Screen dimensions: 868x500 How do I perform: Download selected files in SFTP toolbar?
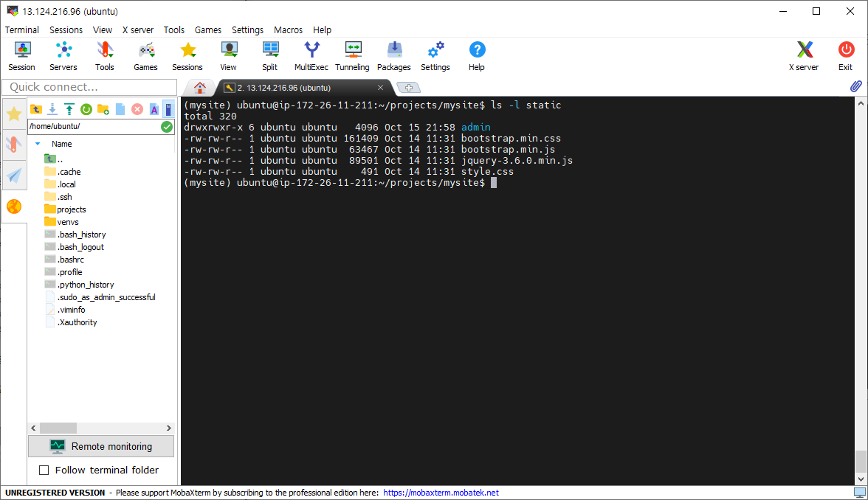click(52, 109)
